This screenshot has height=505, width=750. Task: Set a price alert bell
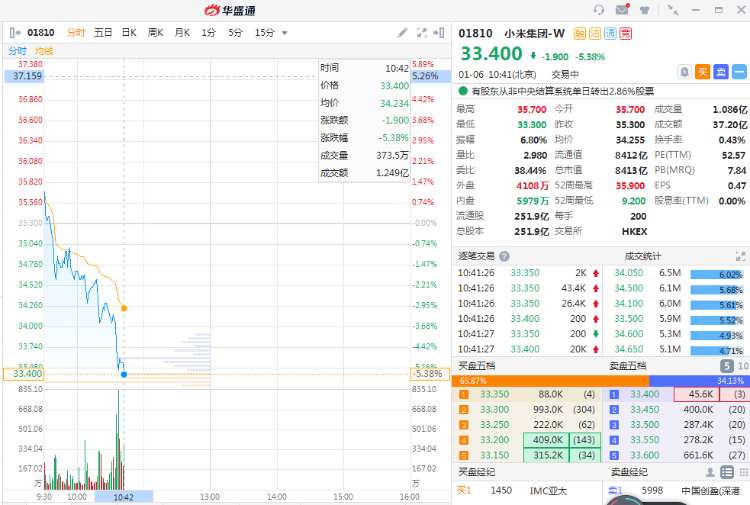[684, 72]
